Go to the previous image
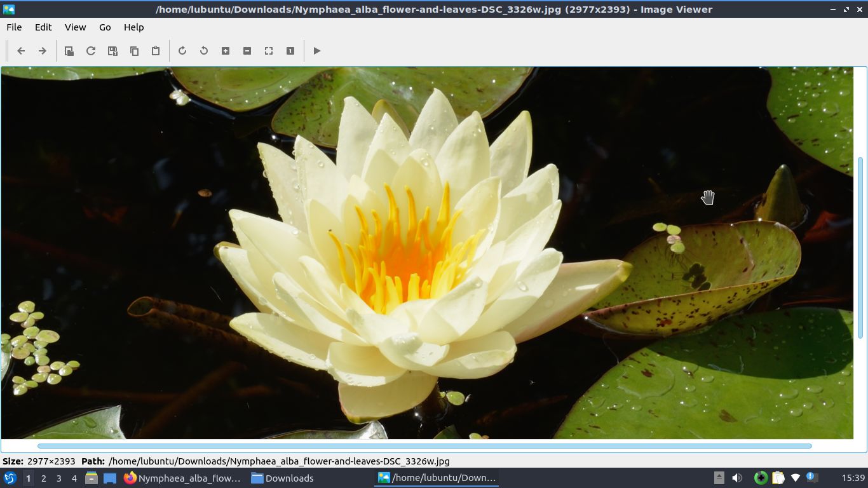 (x=21, y=51)
